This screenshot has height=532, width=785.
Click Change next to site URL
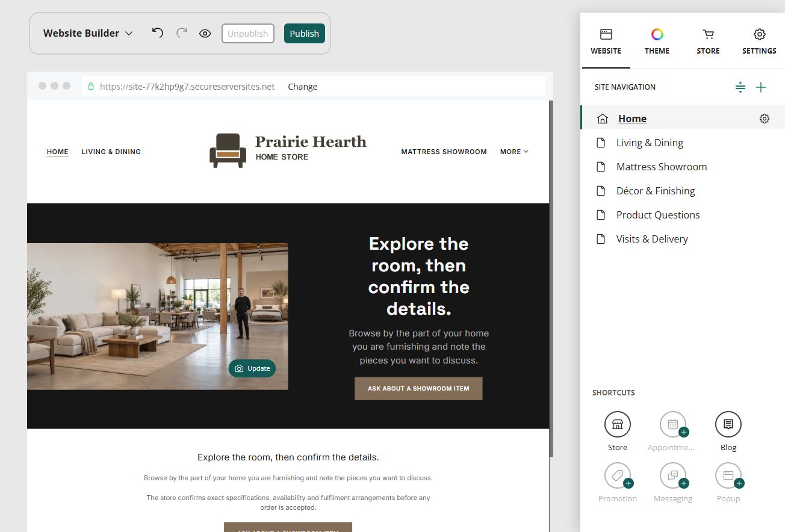point(302,87)
